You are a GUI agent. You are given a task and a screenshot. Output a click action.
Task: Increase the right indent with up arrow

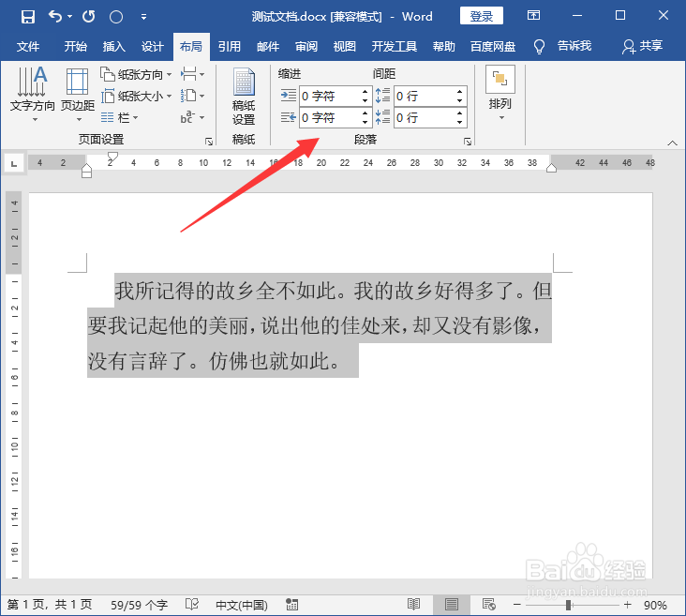click(365, 113)
